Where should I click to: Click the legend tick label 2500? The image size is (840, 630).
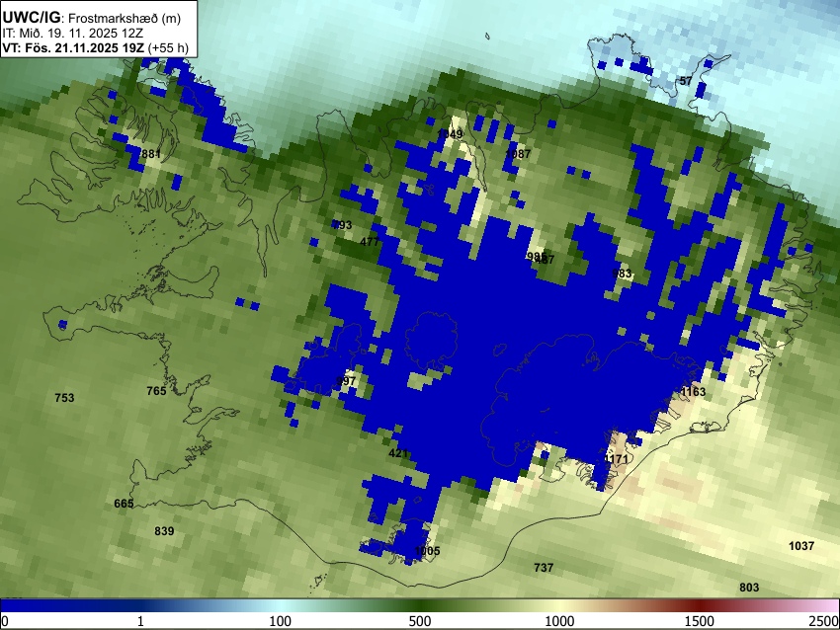[824, 621]
